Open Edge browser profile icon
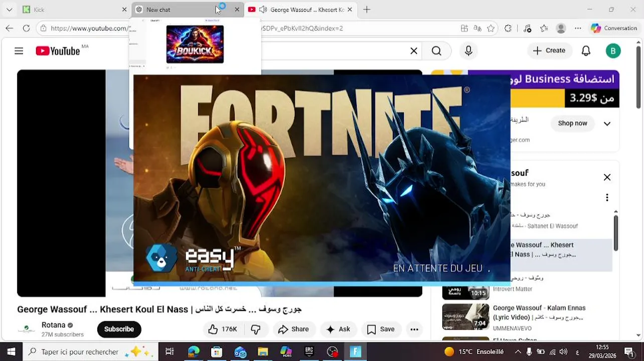 [561, 29]
